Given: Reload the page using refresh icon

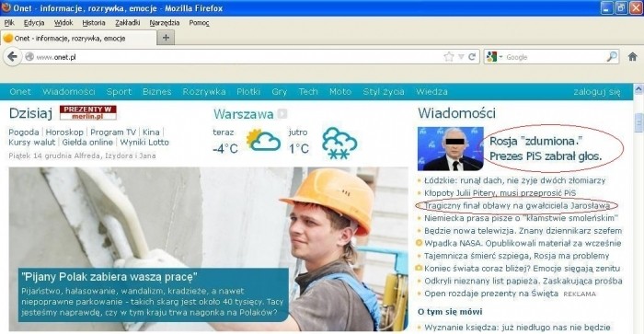Looking at the screenshot, I should point(472,57).
